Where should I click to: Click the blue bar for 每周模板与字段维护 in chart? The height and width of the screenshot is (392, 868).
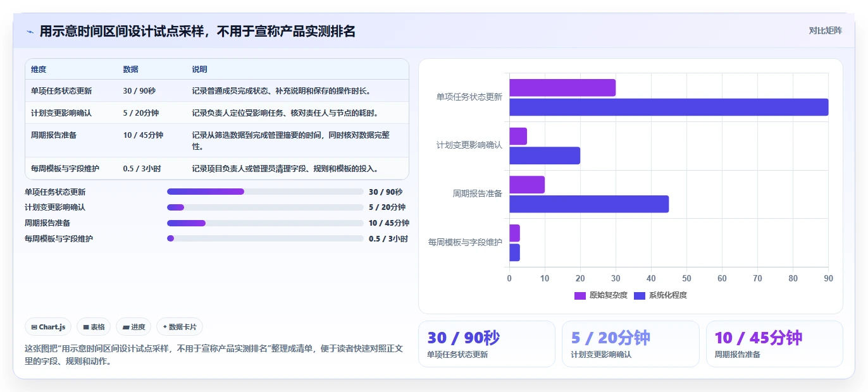(514, 252)
